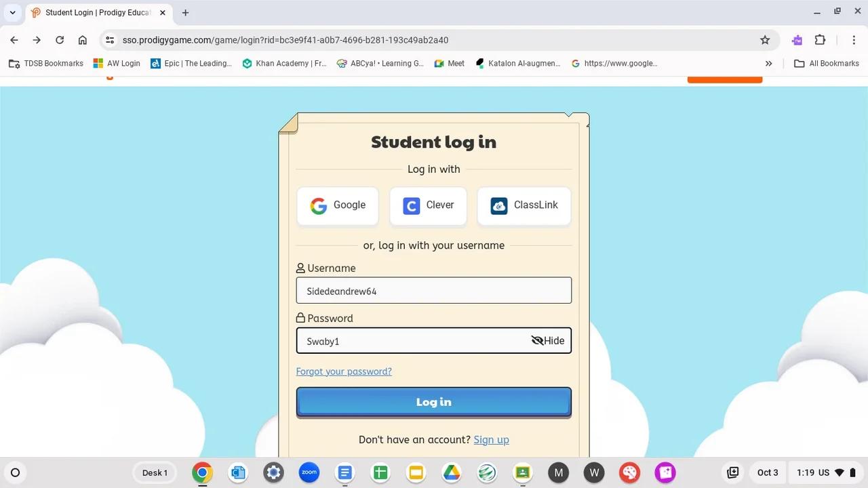Image resolution: width=868 pixels, height=488 pixels.
Task: Open the paint palette app on the shelf
Action: click(630, 472)
